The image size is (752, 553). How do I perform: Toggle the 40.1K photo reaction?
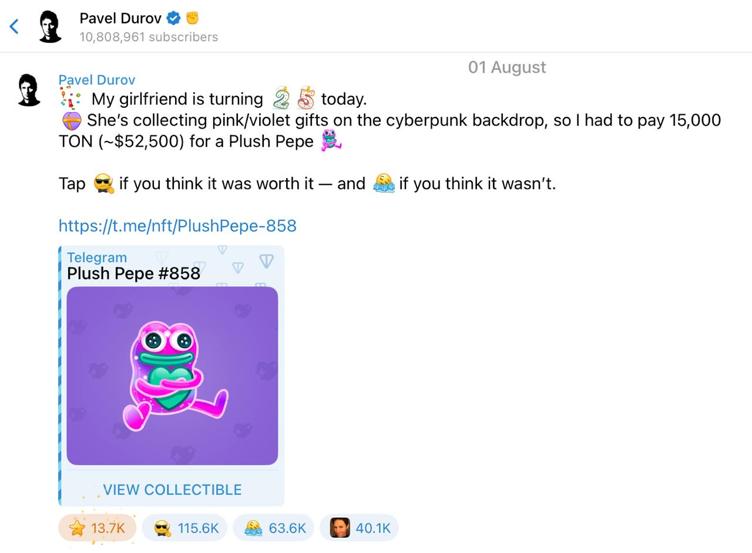click(360, 527)
